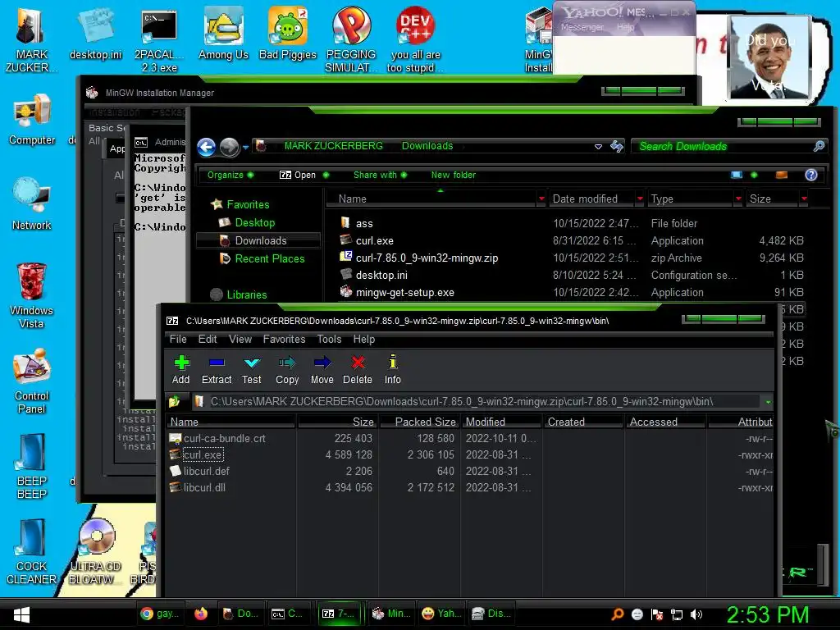Screen dimensions: 840x630
Task: Open recent locations dropdown beside Forward arrow
Action: tap(245, 147)
